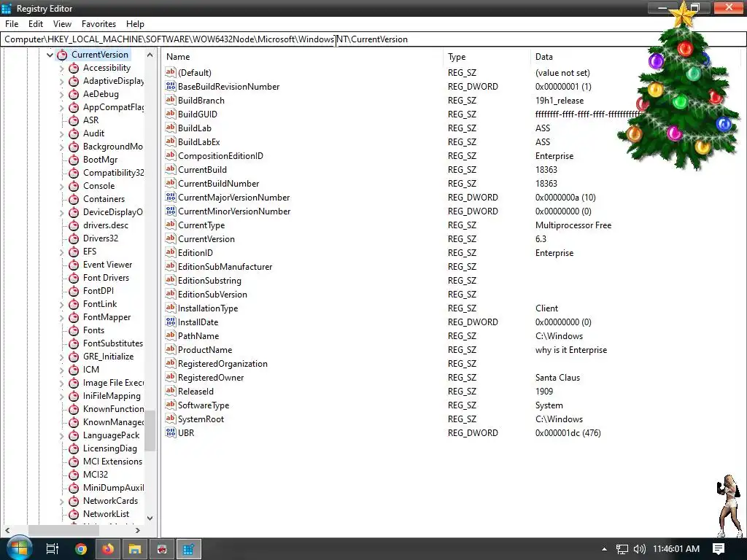Viewport: 747px width, 560px height.
Task: Click the 'Santa Claus' data cell
Action: click(x=558, y=378)
